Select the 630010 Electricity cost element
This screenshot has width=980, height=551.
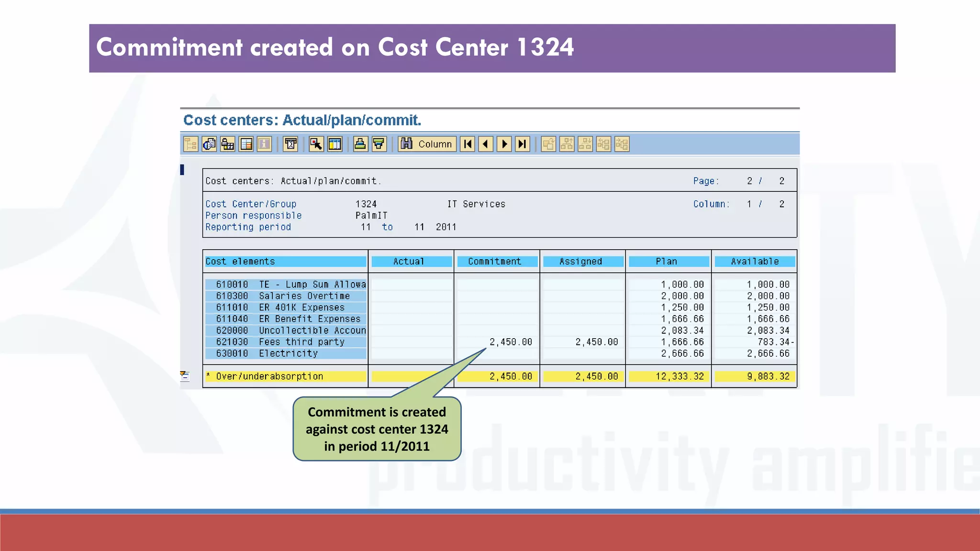coord(285,353)
